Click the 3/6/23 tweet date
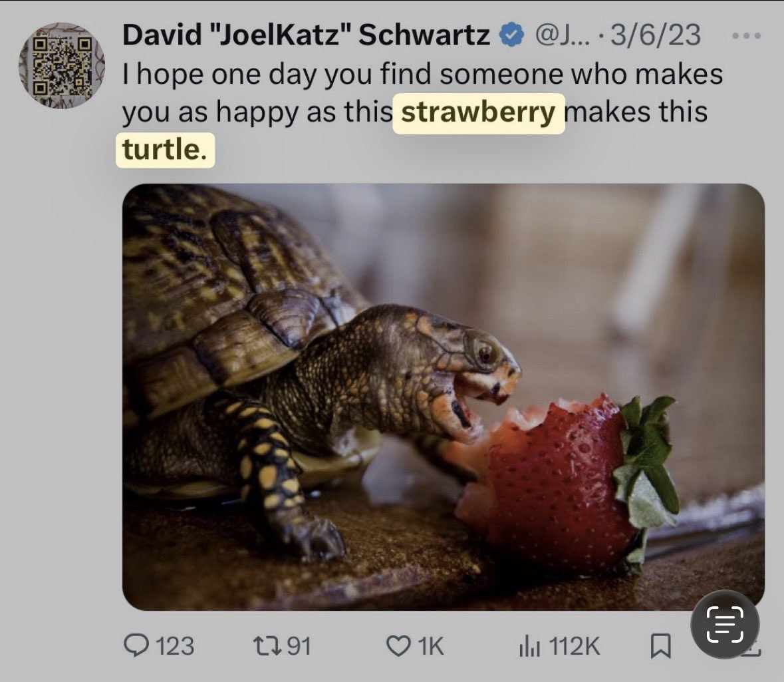 pyautogui.click(x=655, y=35)
